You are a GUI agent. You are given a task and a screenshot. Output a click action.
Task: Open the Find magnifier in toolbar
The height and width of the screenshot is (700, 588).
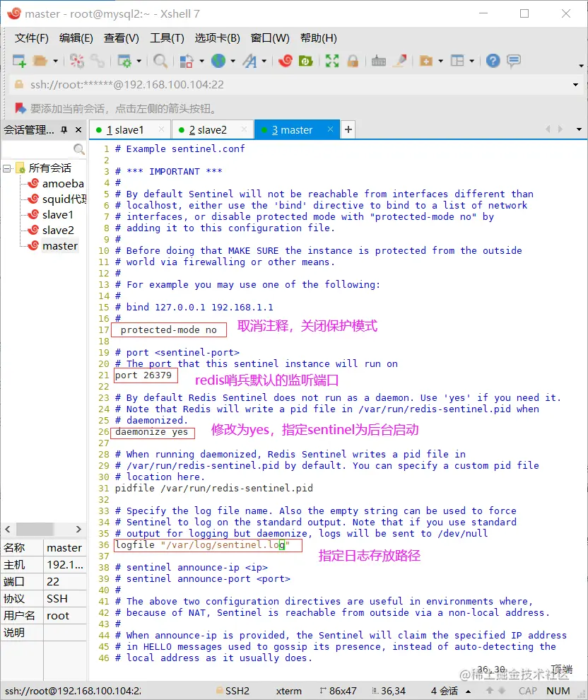160,61
